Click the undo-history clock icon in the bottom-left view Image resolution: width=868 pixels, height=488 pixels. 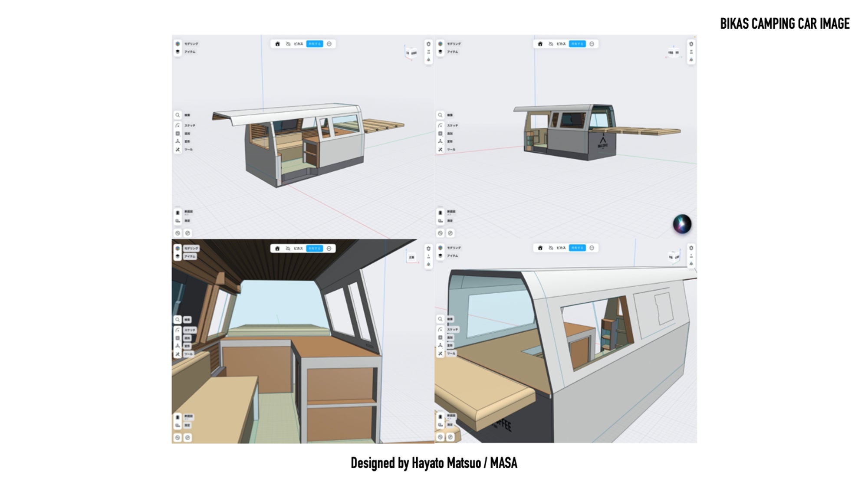pyautogui.click(x=178, y=438)
